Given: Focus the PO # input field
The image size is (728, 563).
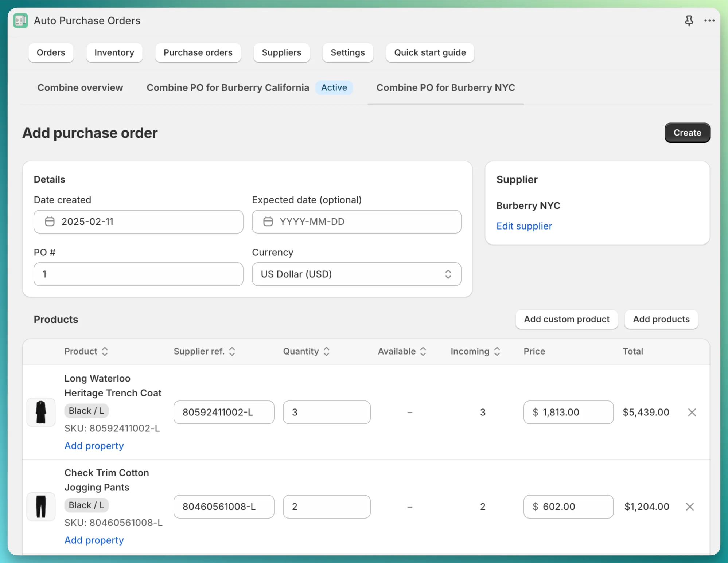Looking at the screenshot, I should (139, 274).
